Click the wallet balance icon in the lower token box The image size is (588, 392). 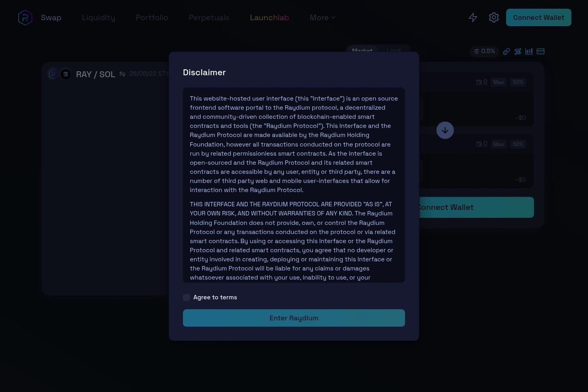click(x=479, y=144)
